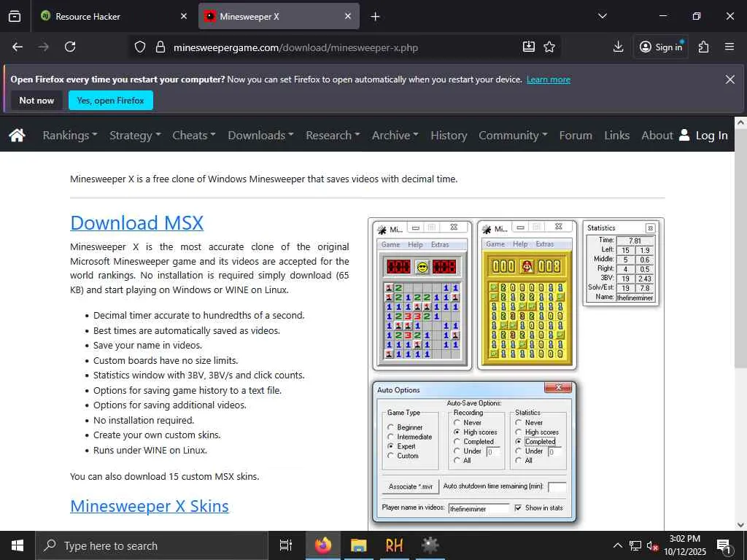
Task: Click the Download MSX link
Action: [136, 223]
